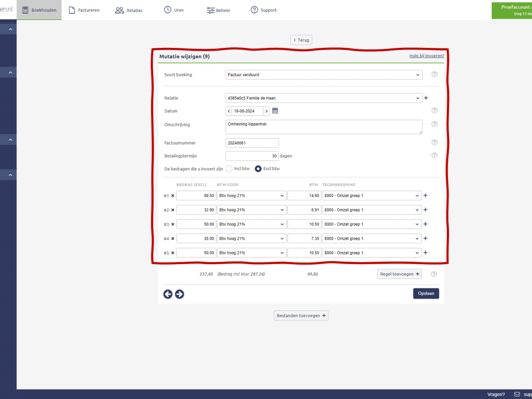Click the help icon beside Soort boeking

click(434, 74)
